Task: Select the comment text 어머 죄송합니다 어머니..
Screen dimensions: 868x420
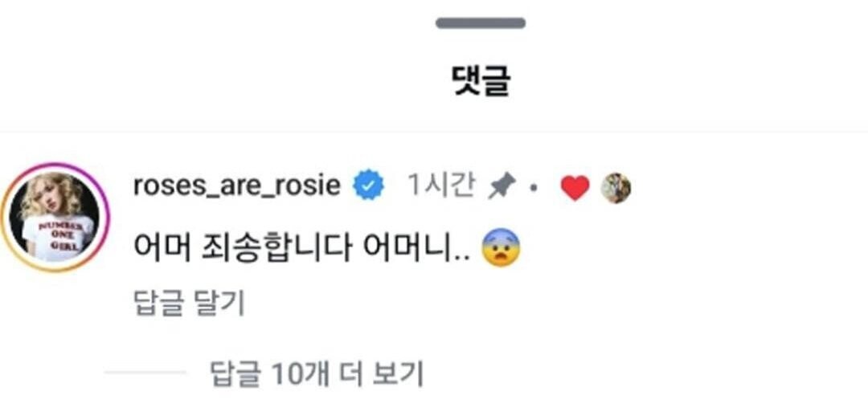Action: (x=302, y=248)
